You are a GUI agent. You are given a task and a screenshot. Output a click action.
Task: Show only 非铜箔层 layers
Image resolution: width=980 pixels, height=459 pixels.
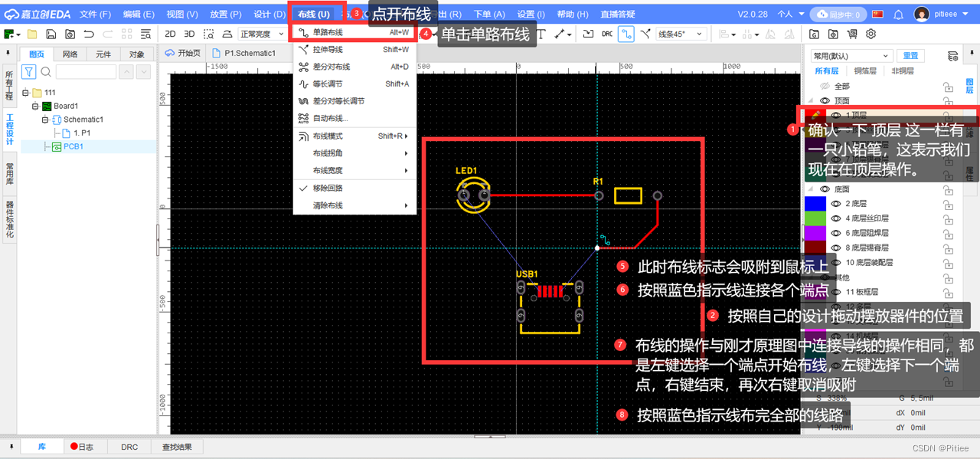(903, 70)
